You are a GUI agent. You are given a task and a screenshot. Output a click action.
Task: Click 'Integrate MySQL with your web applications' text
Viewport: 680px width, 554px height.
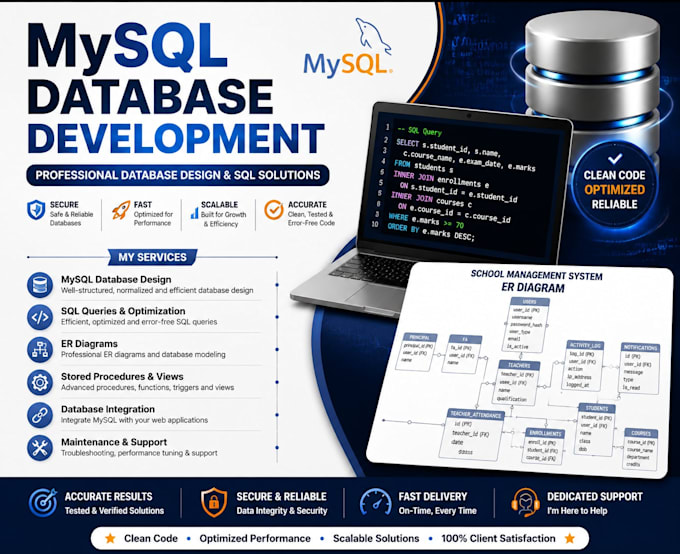tap(134, 420)
